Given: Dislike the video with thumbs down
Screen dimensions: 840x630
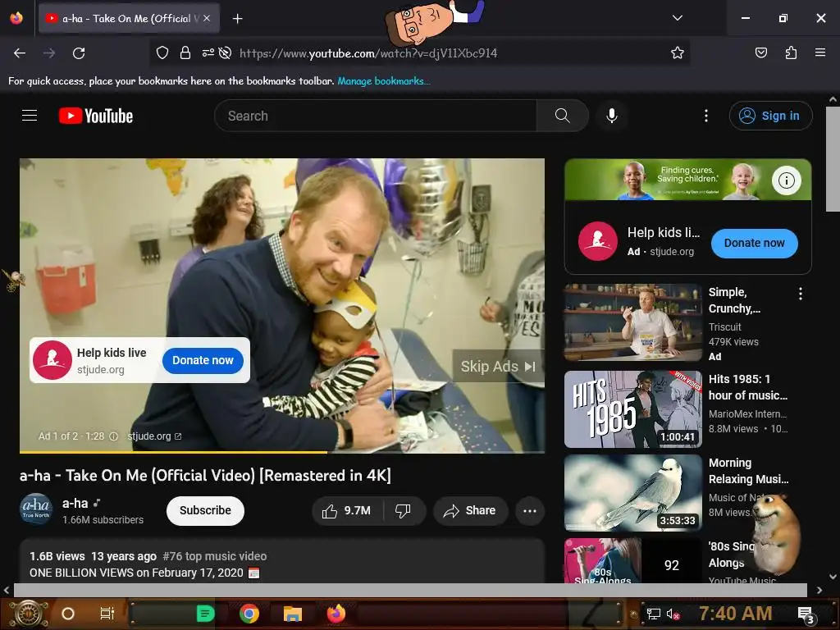Looking at the screenshot, I should coord(403,511).
